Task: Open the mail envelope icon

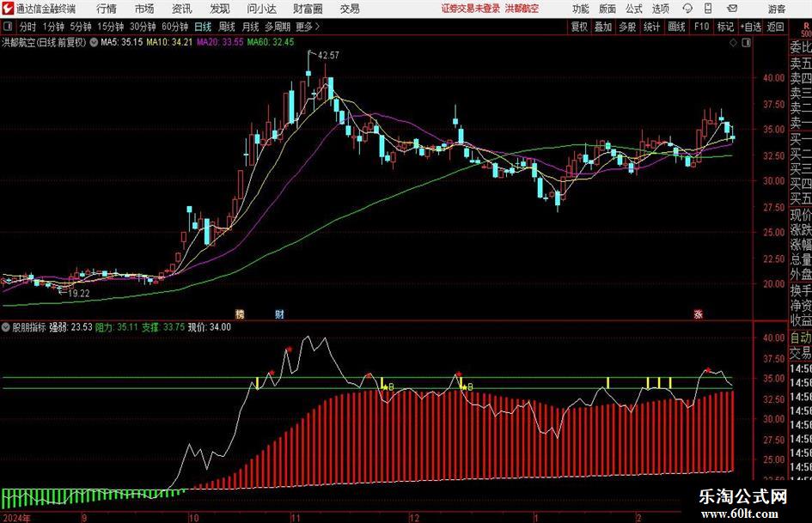Action: [732, 9]
